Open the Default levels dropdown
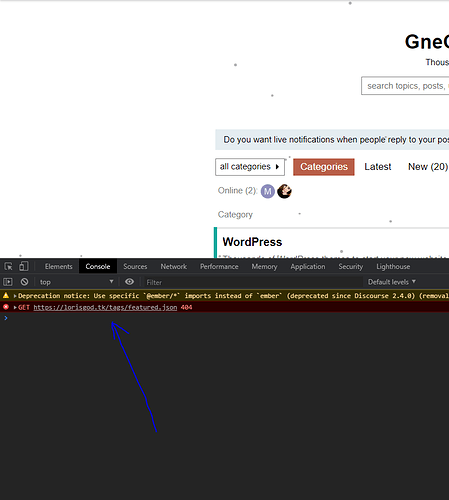The height and width of the screenshot is (500, 449). (392, 282)
